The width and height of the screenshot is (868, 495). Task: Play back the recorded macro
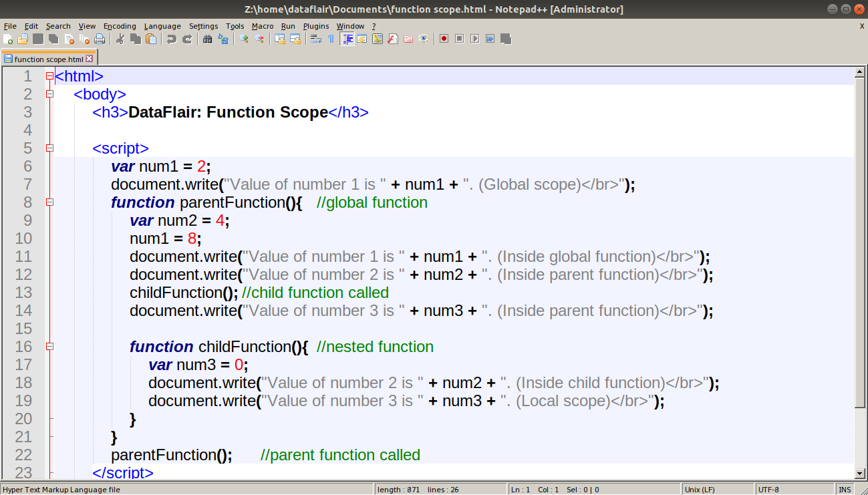pos(475,39)
